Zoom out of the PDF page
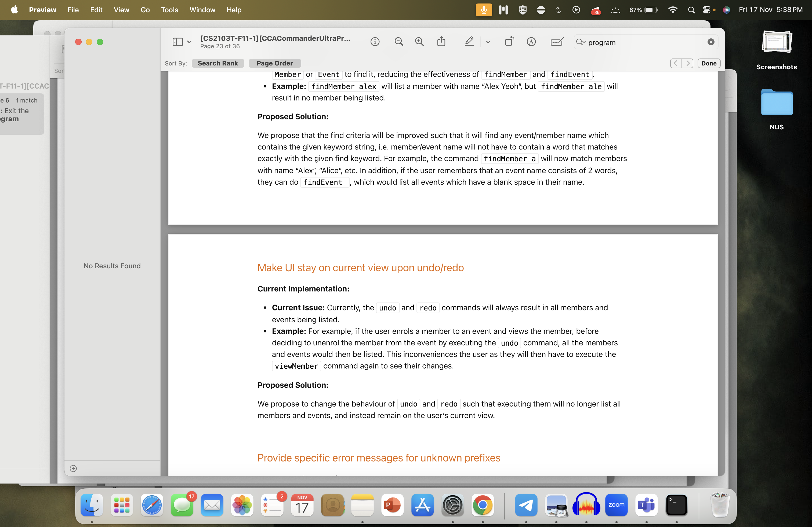 click(x=398, y=42)
